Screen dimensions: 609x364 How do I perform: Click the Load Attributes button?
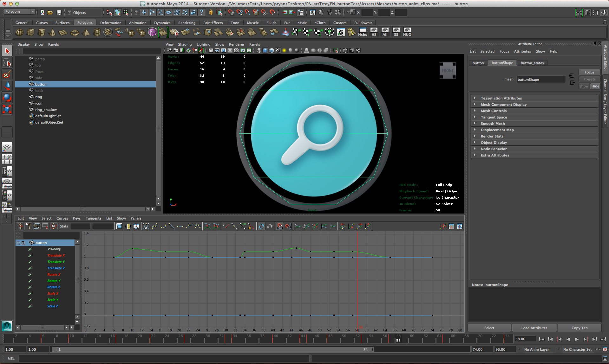pos(534,328)
